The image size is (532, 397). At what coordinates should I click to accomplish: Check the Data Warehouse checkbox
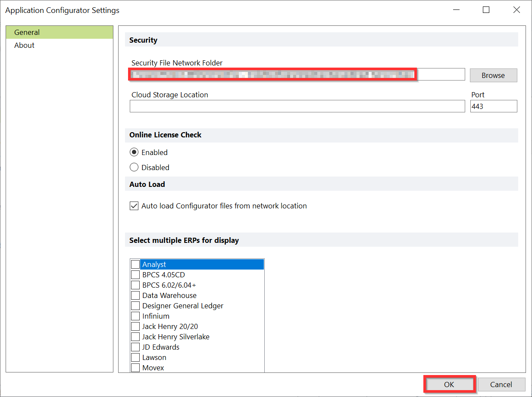tap(135, 295)
